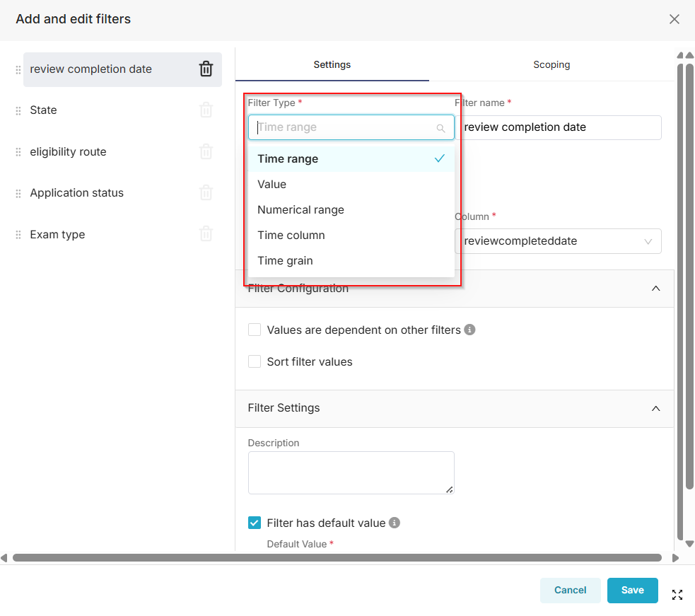The width and height of the screenshot is (695, 616).
Task: Click the Save button
Action: (x=632, y=590)
